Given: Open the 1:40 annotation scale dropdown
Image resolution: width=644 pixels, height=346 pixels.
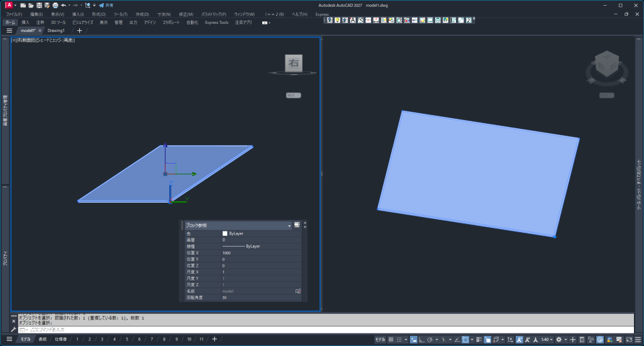Looking at the screenshot, I should coord(547,339).
